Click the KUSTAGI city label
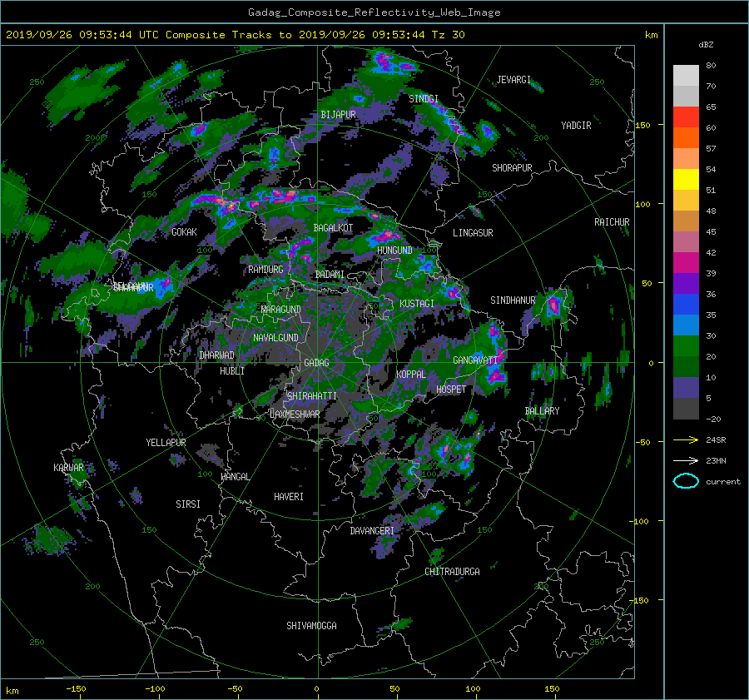The height and width of the screenshot is (700, 749). 417,304
